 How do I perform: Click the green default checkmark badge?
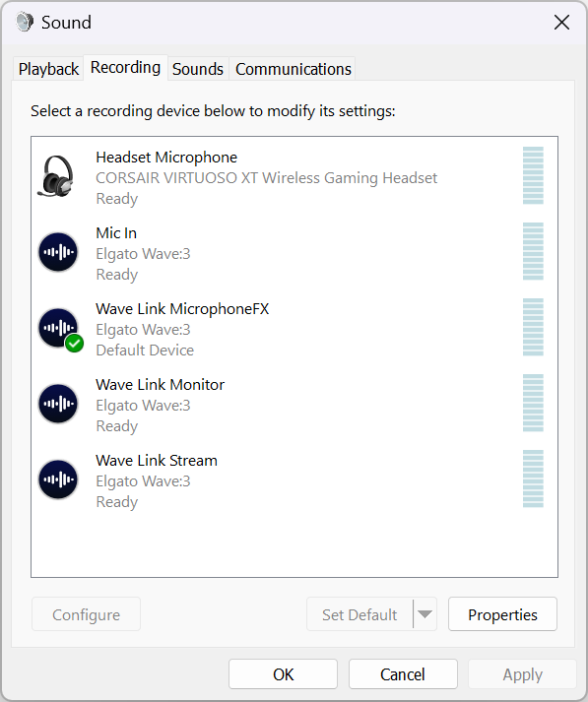click(x=74, y=344)
